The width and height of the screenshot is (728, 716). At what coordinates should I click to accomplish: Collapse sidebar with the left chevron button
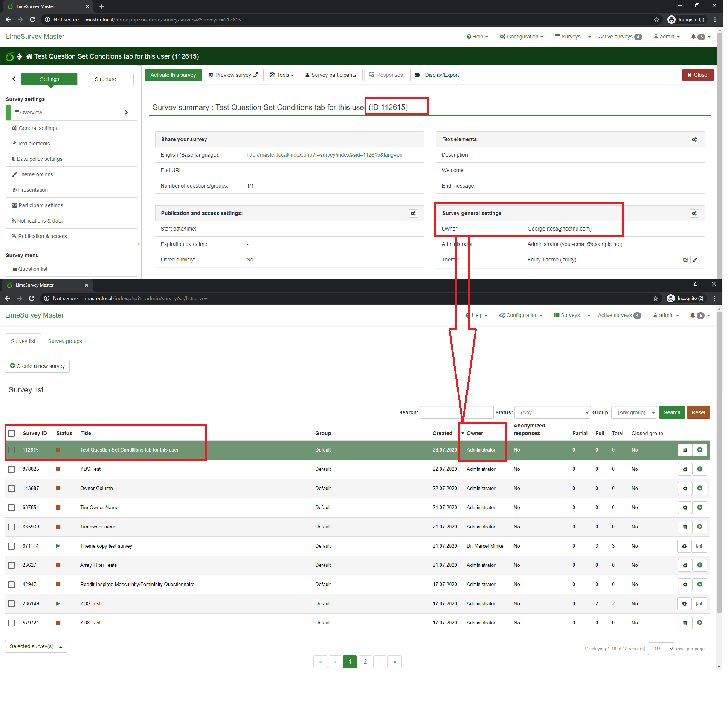pyautogui.click(x=14, y=79)
